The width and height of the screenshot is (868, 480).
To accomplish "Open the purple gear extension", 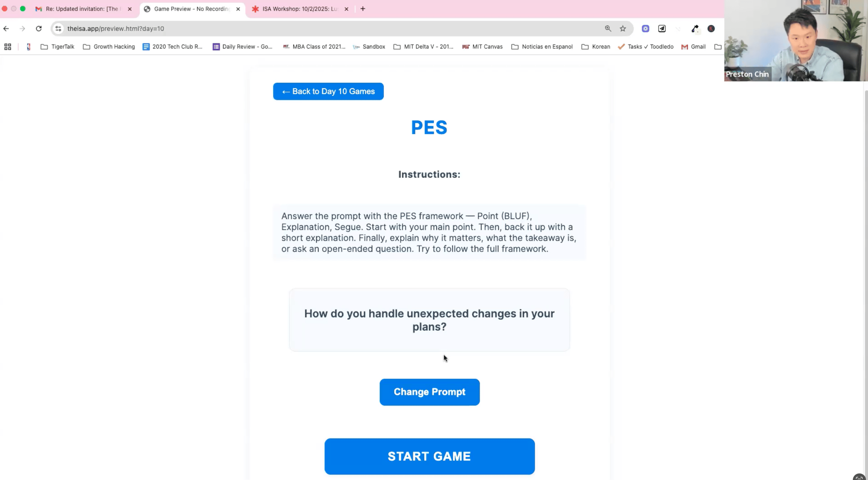I will [646, 29].
